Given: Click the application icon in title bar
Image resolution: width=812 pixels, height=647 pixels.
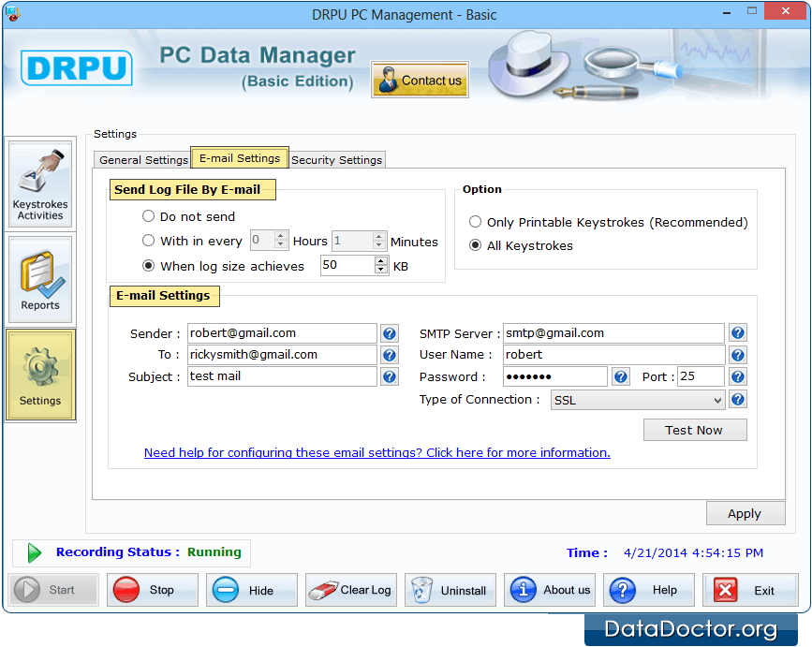Looking at the screenshot, I should [x=12, y=13].
